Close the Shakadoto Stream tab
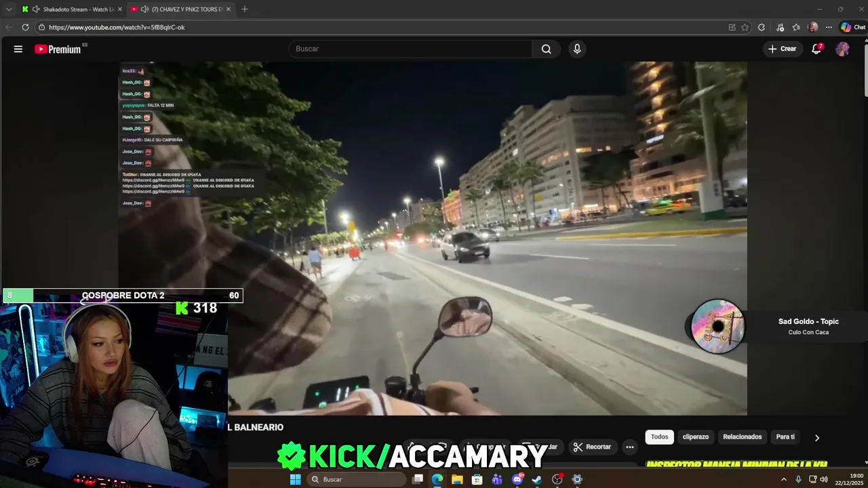868x488 pixels. click(120, 9)
